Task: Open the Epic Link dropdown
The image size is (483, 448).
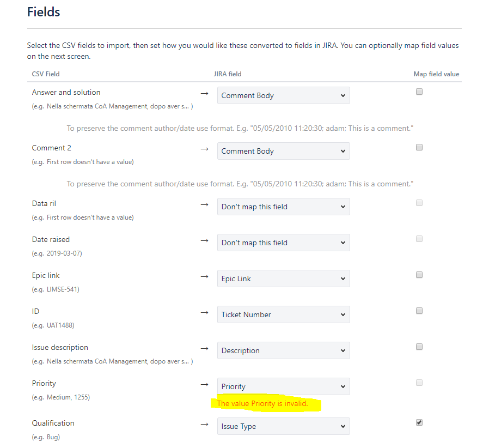Action: tap(283, 279)
